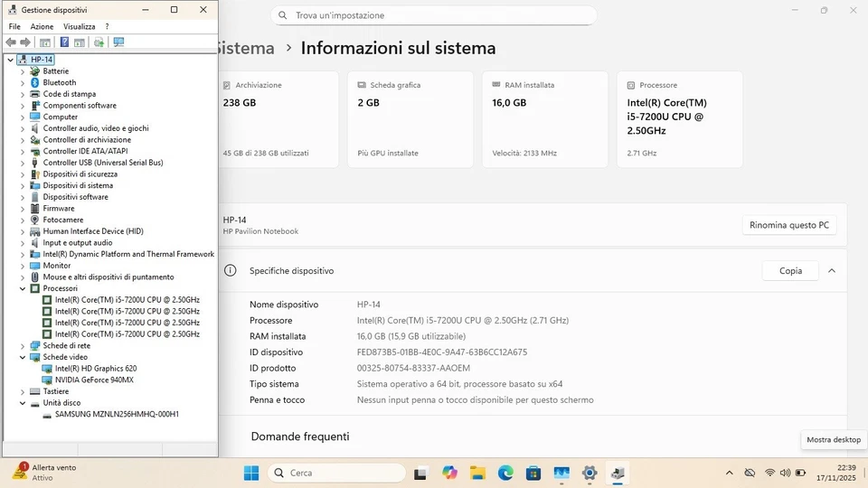Open the blue question mark Help toolbar icon
Image resolution: width=868 pixels, height=488 pixels.
pyautogui.click(x=64, y=42)
